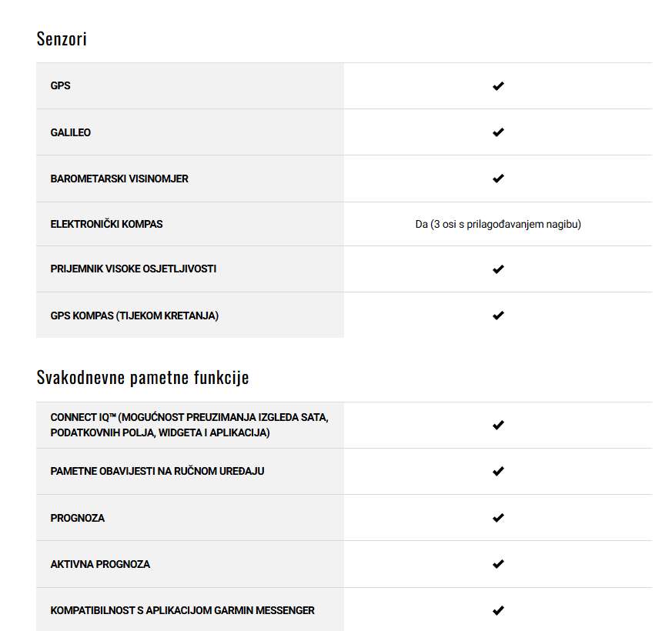
Task: Click the Connect IQ feature description label
Action: coord(189,425)
